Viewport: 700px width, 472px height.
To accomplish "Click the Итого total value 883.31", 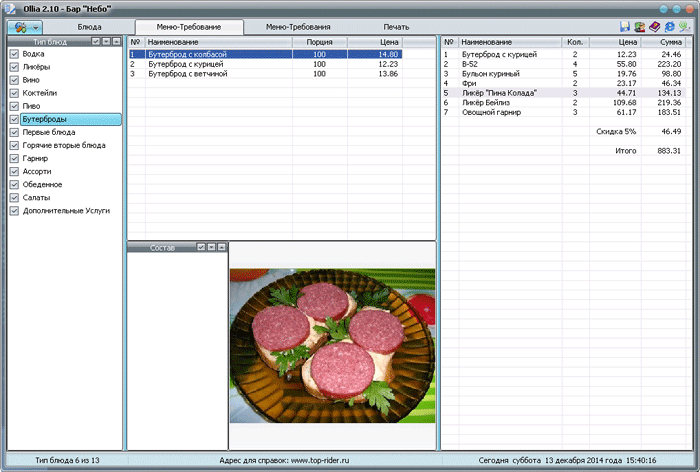I will [669, 151].
